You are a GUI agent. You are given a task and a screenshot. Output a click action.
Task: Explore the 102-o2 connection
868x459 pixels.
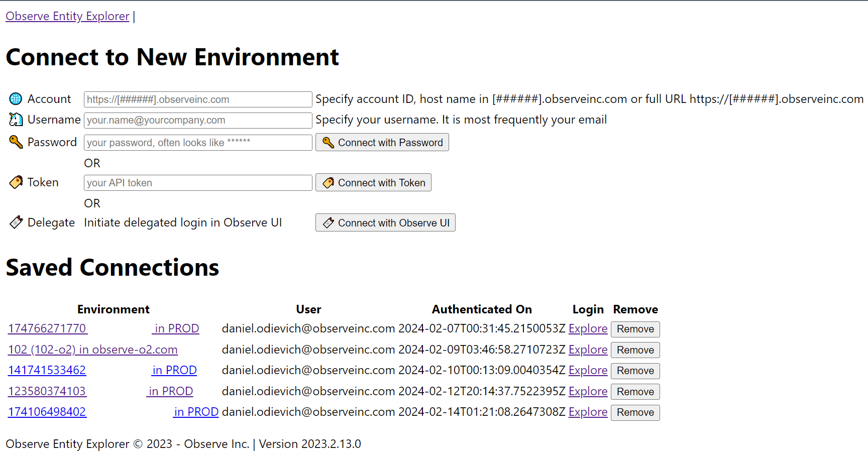coord(588,350)
